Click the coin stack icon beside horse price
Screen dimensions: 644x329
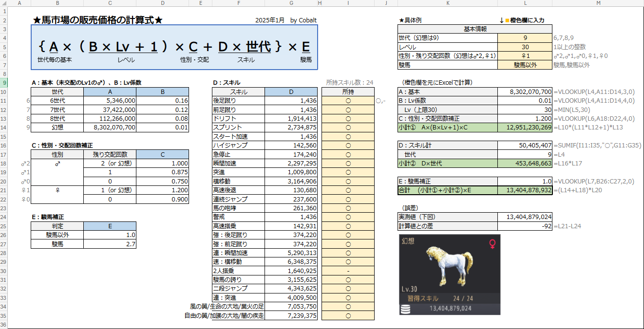point(405,309)
